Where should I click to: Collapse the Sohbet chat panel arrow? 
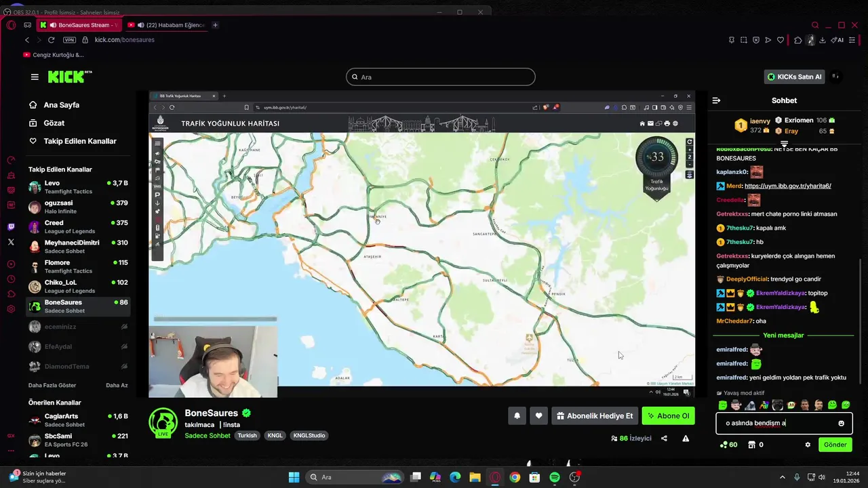716,100
